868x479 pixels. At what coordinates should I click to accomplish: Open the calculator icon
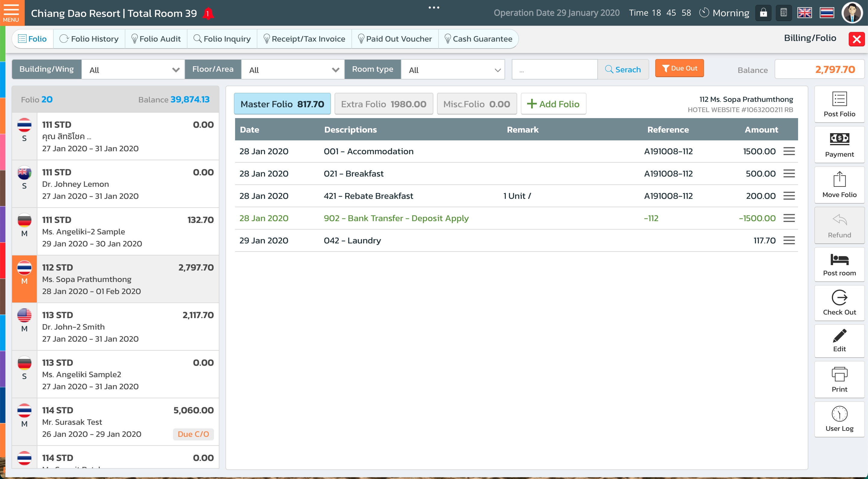pos(783,13)
